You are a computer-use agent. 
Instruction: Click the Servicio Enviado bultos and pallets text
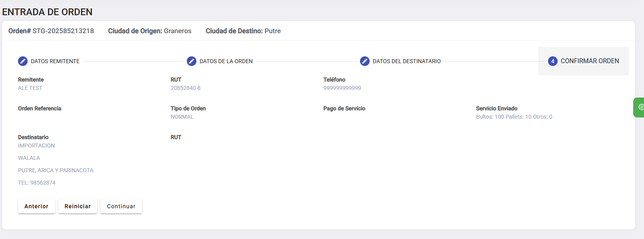(514, 117)
